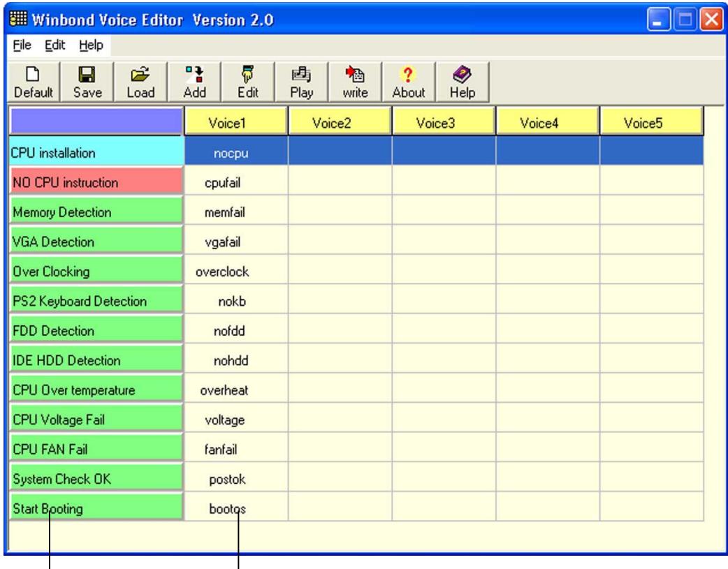Select the Start Booting row header
Image resolution: width=728 pixels, height=569 pixels.
[x=96, y=508]
